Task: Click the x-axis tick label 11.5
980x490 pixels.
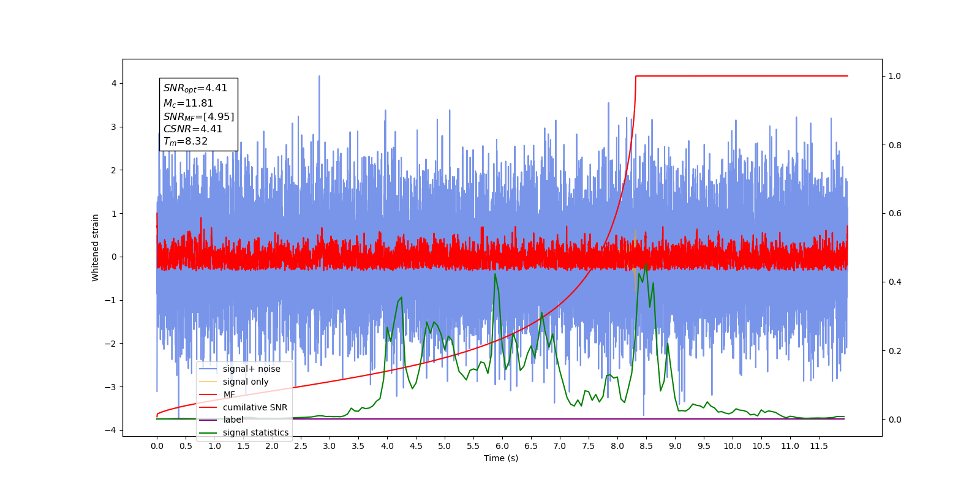Action: (819, 446)
